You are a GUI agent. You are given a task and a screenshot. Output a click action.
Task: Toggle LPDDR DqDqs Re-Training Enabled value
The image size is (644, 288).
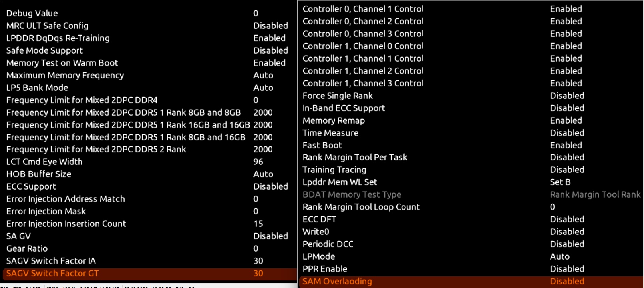(269, 38)
